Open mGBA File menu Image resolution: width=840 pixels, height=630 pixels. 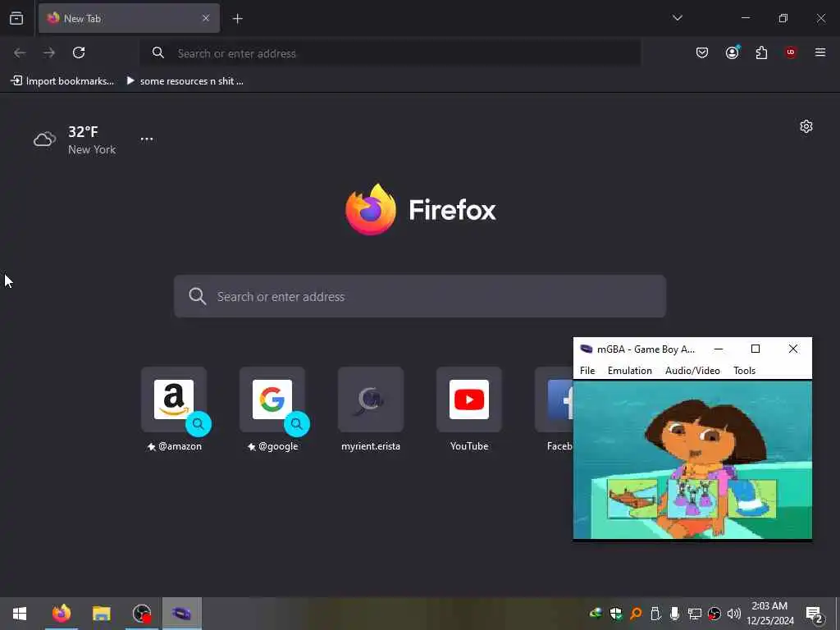[x=587, y=371]
